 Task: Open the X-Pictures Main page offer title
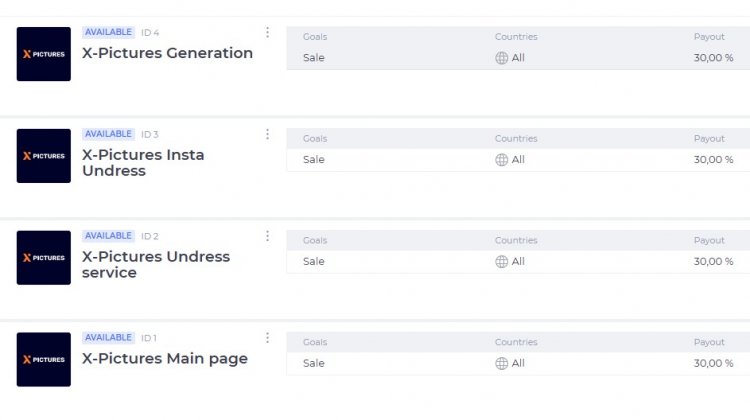tap(165, 359)
